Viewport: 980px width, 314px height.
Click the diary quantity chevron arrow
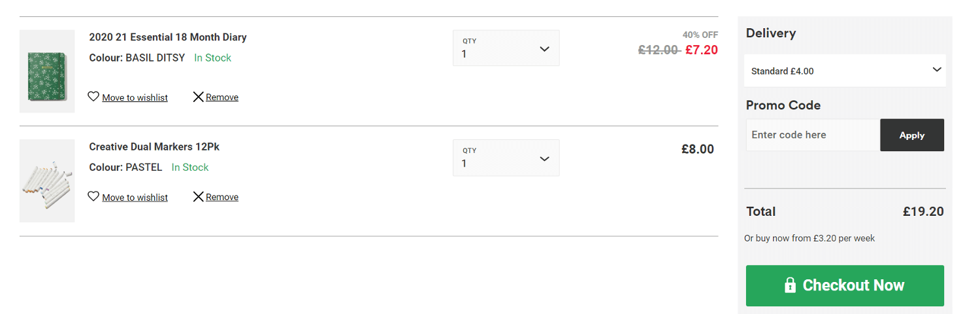[544, 49]
